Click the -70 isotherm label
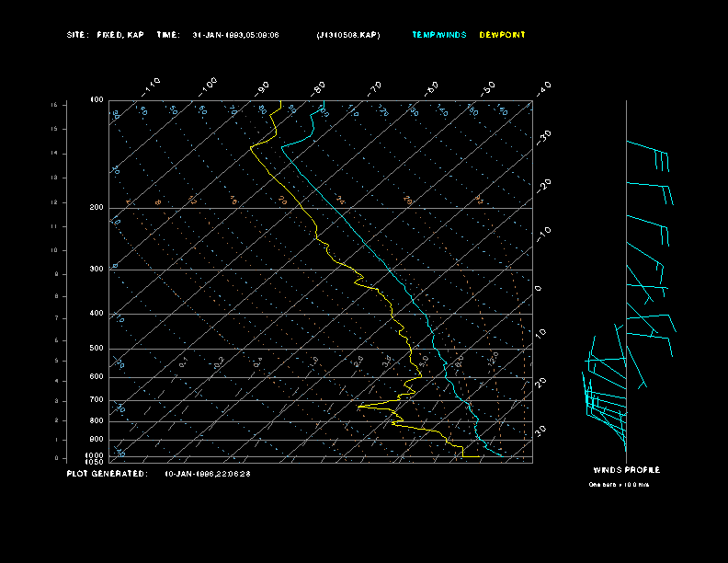Screen dimensions: 728x563 click(375, 89)
